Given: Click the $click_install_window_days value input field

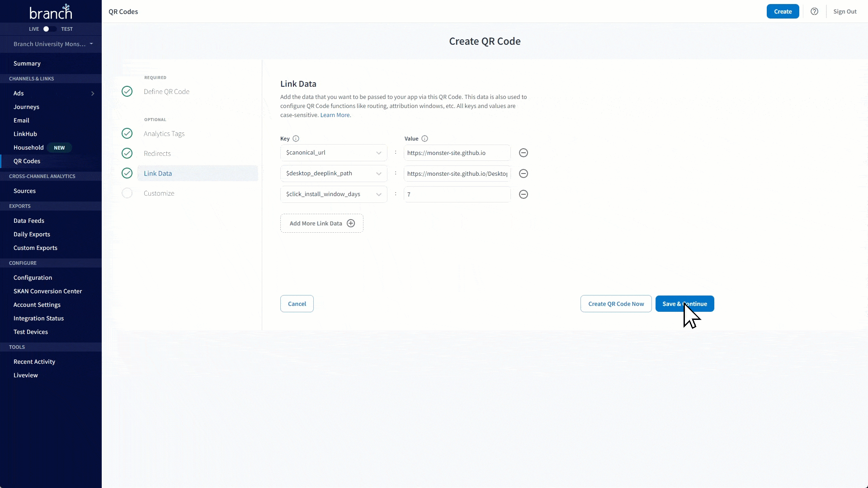Looking at the screenshot, I should (x=457, y=194).
